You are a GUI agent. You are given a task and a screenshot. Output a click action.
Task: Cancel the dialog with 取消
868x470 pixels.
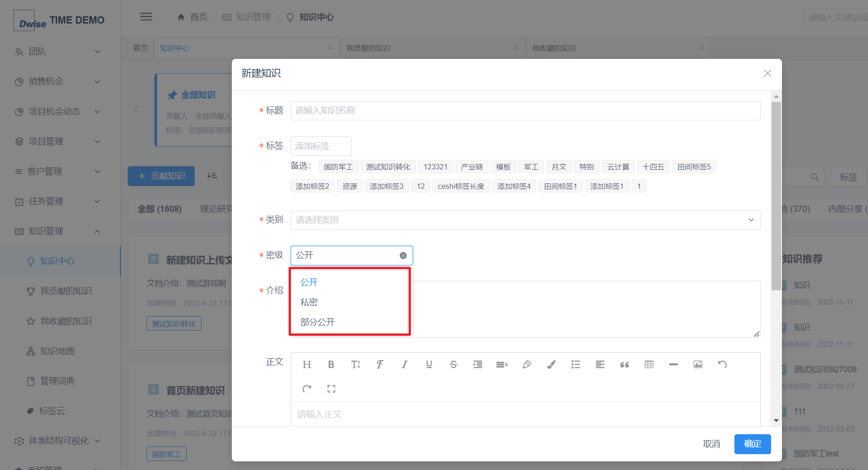point(711,444)
